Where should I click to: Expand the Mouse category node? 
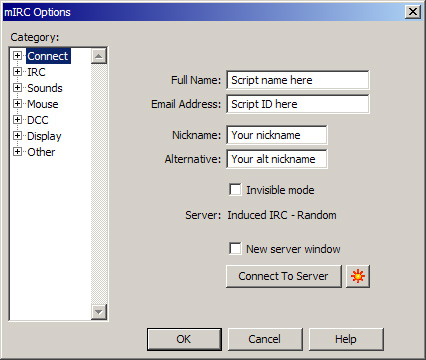[x=17, y=104]
